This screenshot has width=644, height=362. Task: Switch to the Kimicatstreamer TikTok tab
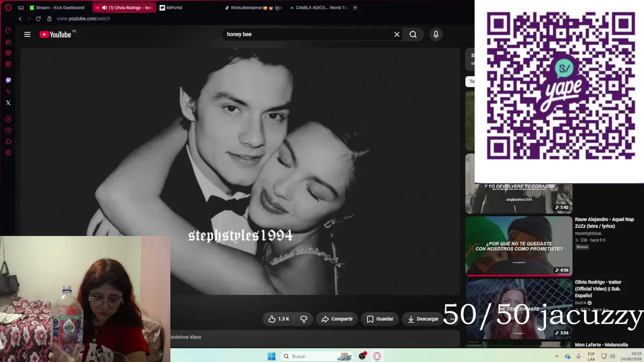click(254, 8)
